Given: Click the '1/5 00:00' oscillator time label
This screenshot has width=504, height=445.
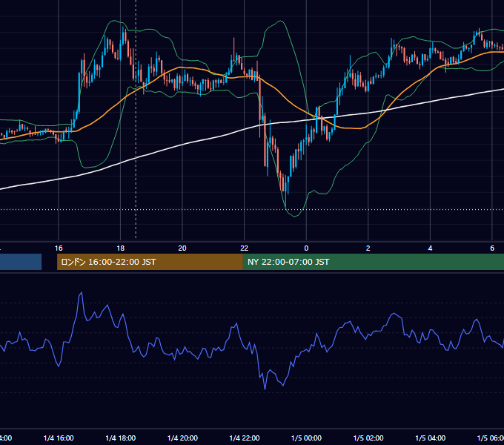Looking at the screenshot, I should pos(306,438).
